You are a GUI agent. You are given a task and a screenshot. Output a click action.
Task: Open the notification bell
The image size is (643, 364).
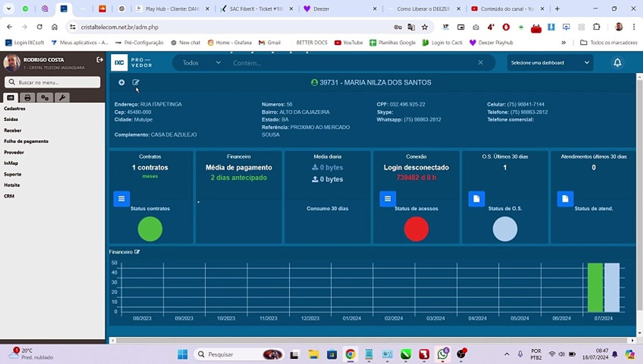tap(617, 63)
